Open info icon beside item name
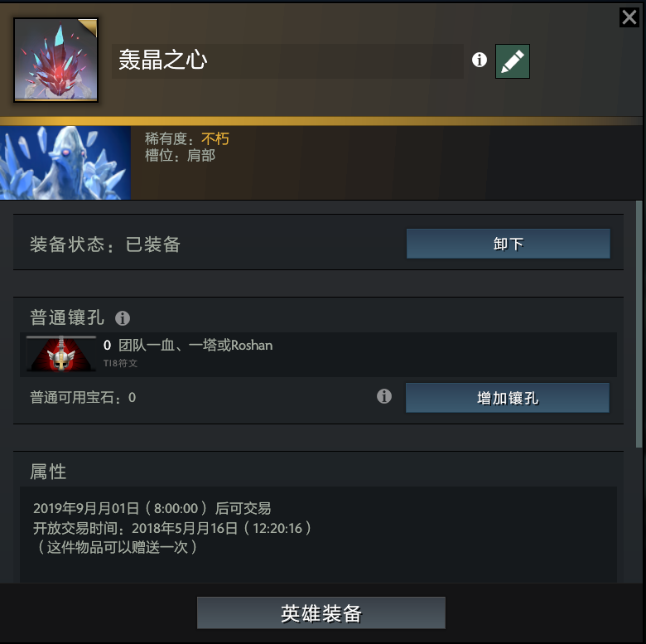 pyautogui.click(x=480, y=60)
